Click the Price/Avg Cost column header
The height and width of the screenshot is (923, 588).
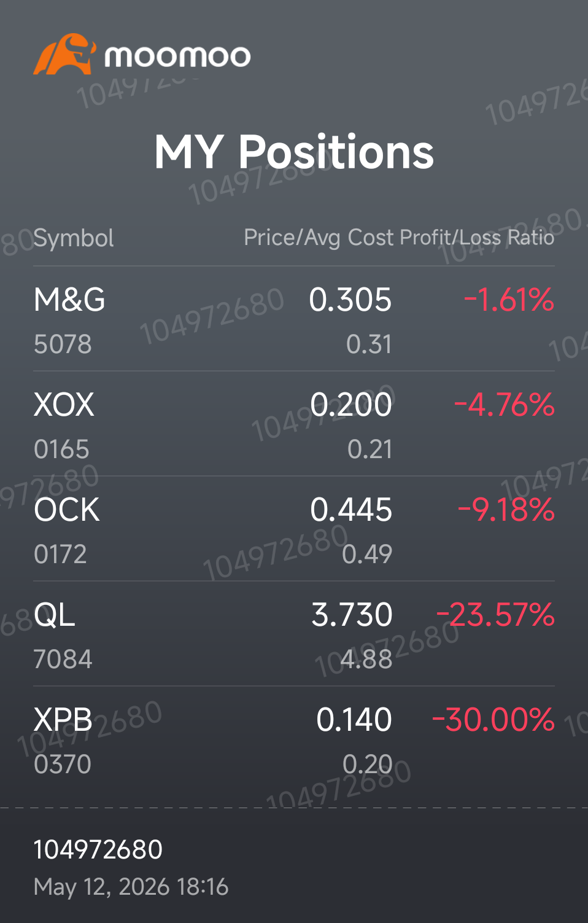[x=319, y=238]
